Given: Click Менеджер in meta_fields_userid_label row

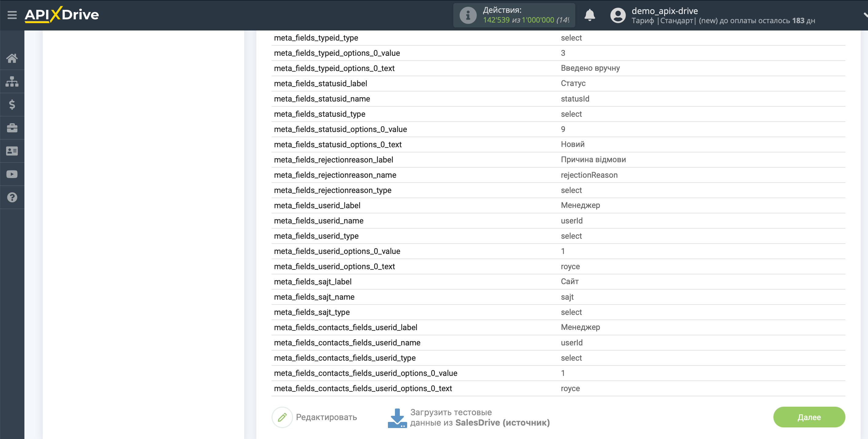Looking at the screenshot, I should click(580, 205).
